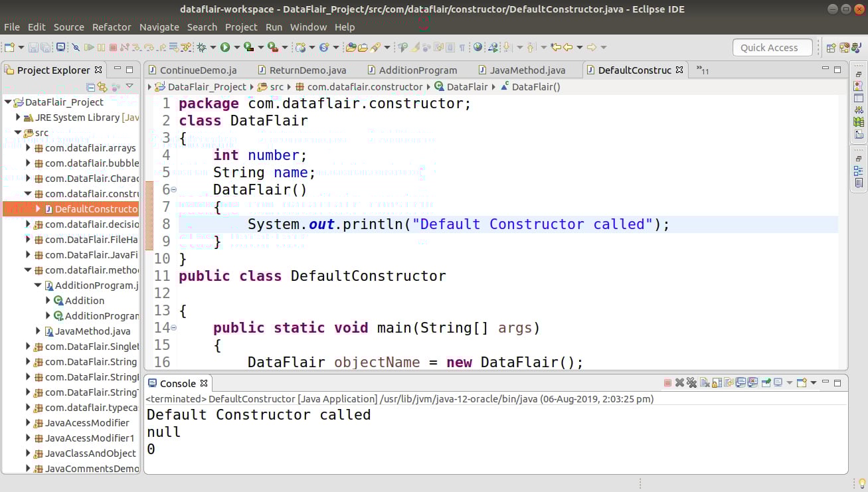Image resolution: width=868 pixels, height=492 pixels.
Task: Remove all terminated launches from Console
Action: pos(691,382)
